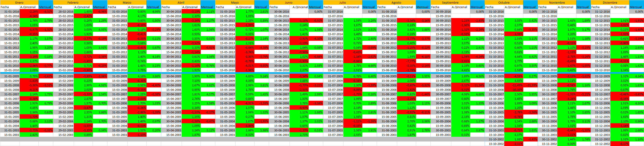Click the date cell 15-10-2002
Viewport: 644px width, 146px height.
tap(495, 144)
